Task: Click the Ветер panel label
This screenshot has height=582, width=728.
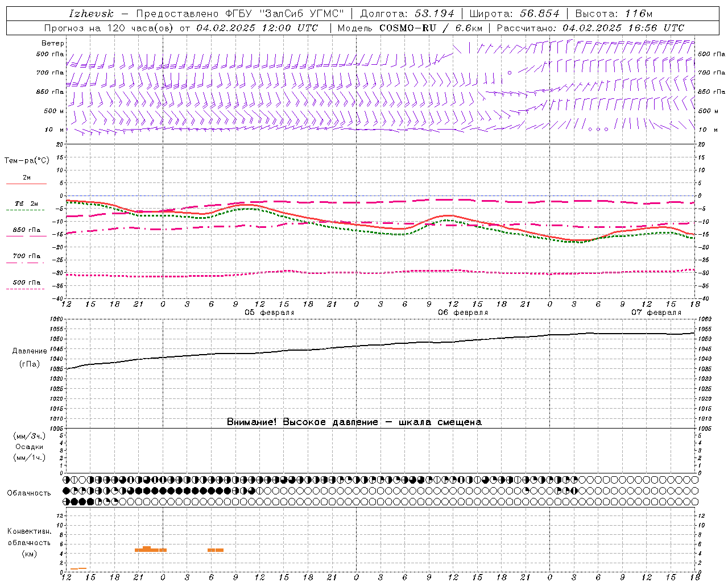Action: tap(53, 43)
